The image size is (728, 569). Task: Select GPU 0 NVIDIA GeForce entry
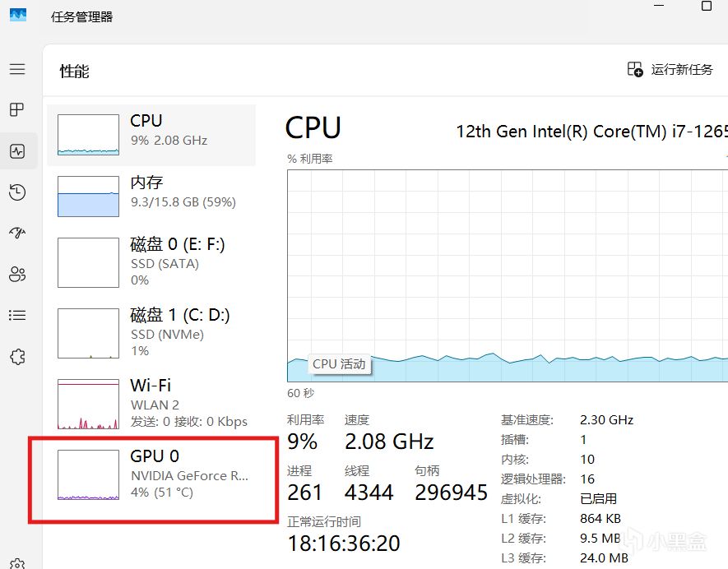[152, 475]
